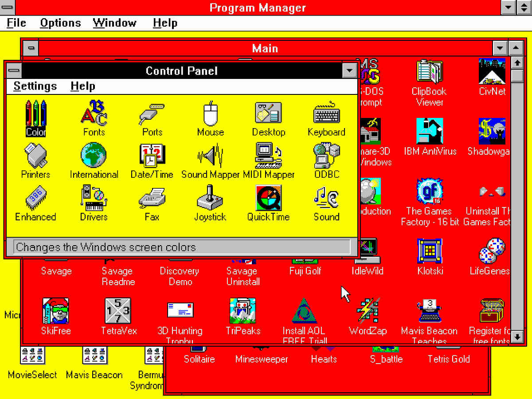Screen dimensions: 532x399
Task: Select the TetraVex icon
Action: pos(118,311)
